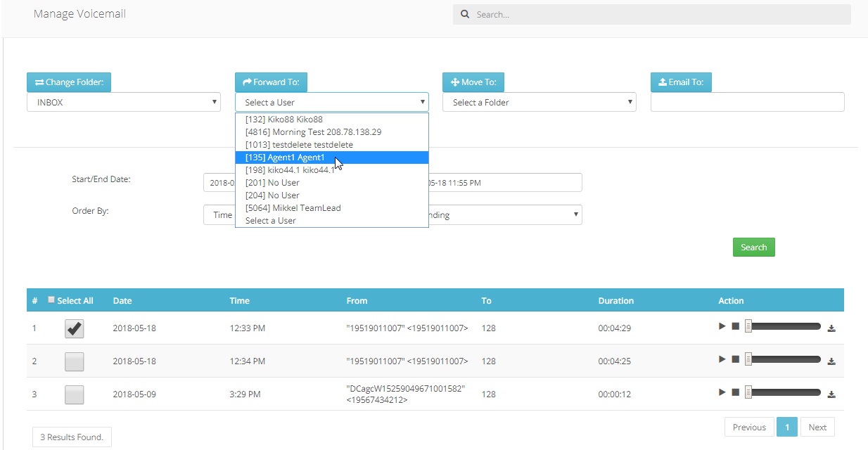Image resolution: width=868 pixels, height=450 pixels.
Task: Select [135] Agent1 Agent1 from list
Action: tap(332, 157)
